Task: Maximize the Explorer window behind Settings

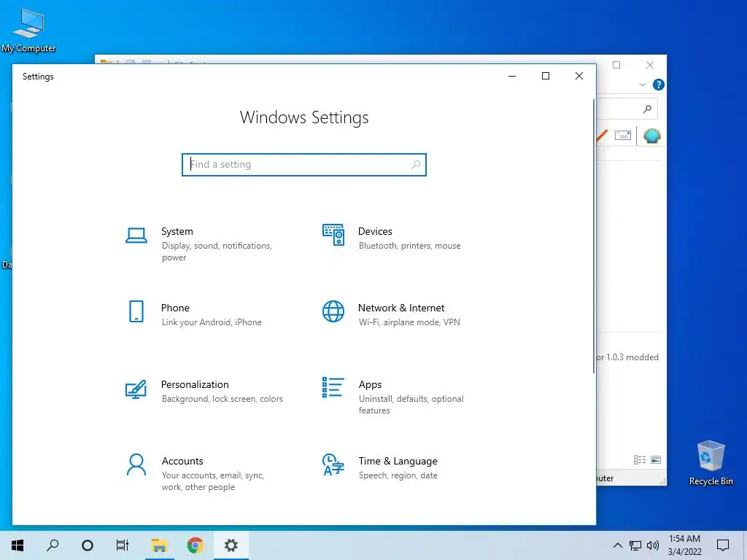Action: click(616, 65)
